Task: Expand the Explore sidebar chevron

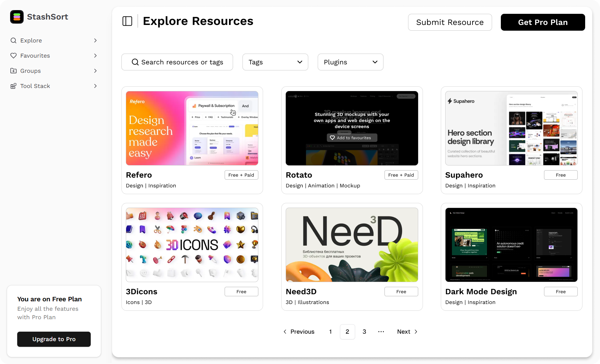Action: click(x=95, y=40)
